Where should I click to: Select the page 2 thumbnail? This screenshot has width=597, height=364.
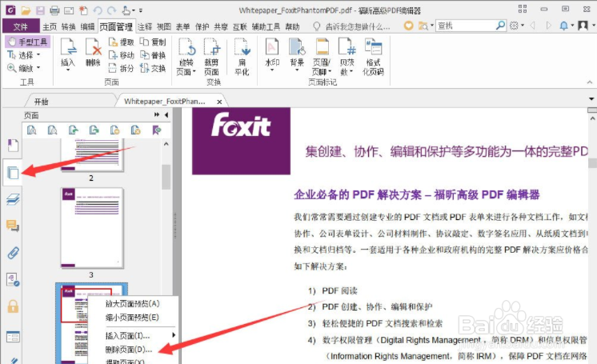92,155
